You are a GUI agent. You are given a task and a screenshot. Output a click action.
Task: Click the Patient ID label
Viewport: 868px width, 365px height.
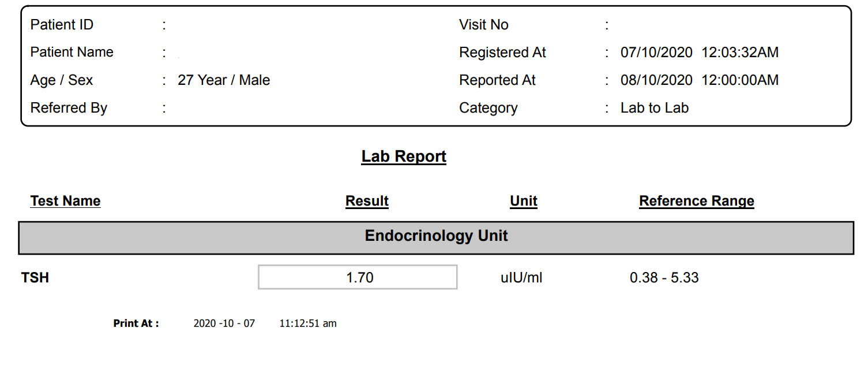pos(62,25)
